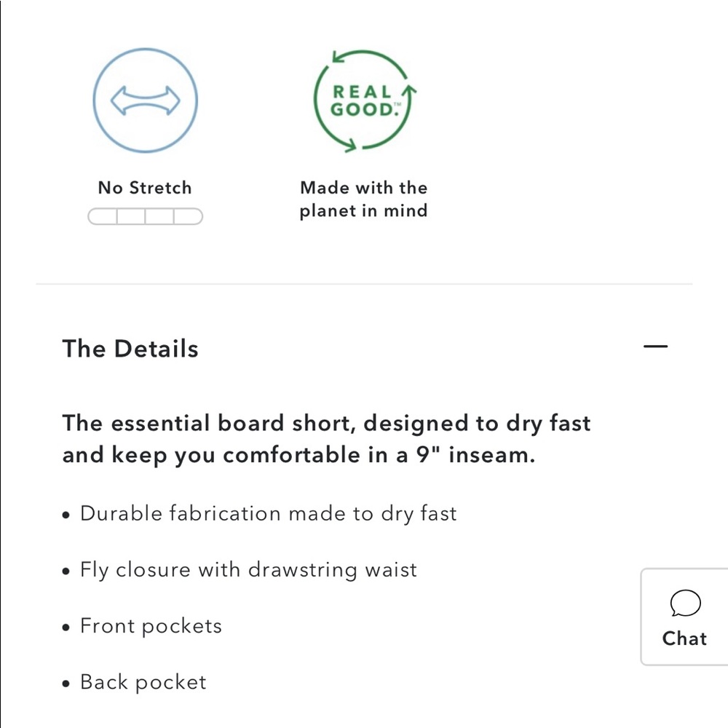Click "Fly closure with drawstring waist" item
Viewport: 728px width, 728px height.
(248, 569)
